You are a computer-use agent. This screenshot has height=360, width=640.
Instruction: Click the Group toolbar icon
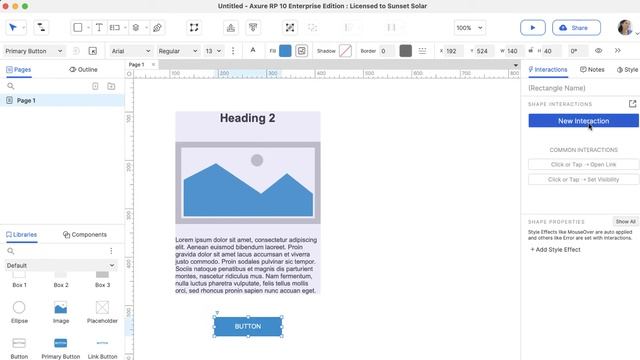290,27
